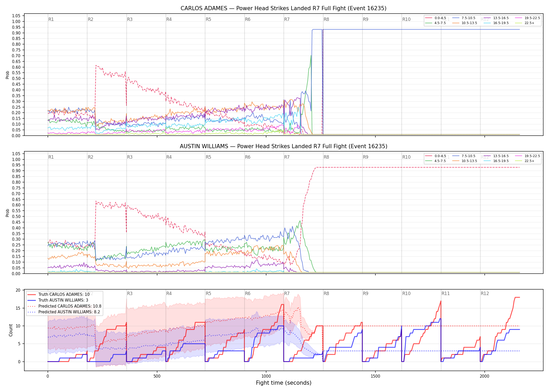This screenshot has width=549, height=392.
Task: Click the '2000' x-axis tick label
Action: pyautogui.click(x=484, y=376)
